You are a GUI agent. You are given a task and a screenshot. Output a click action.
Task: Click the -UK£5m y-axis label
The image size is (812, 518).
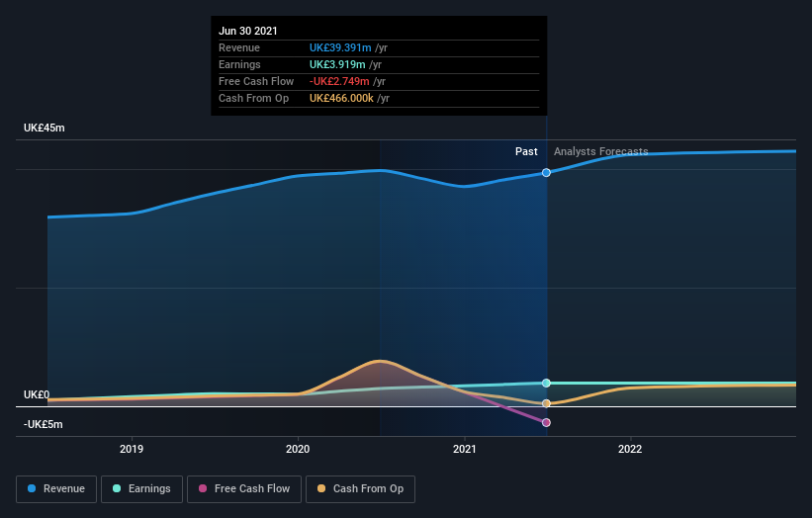click(43, 424)
